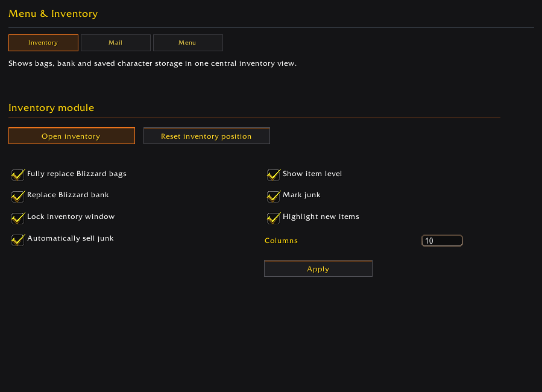Toggle Replace Blizzard bank checkbox
The image size is (542, 392).
pyautogui.click(x=18, y=196)
